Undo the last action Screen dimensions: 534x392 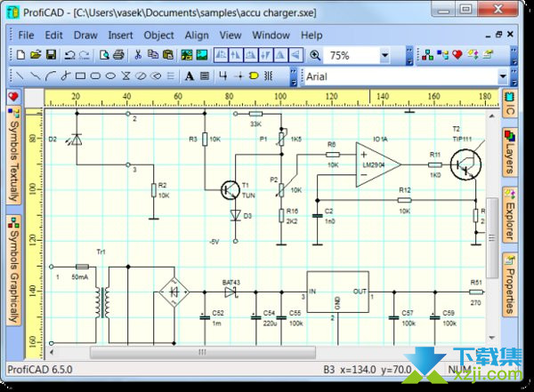(69, 55)
